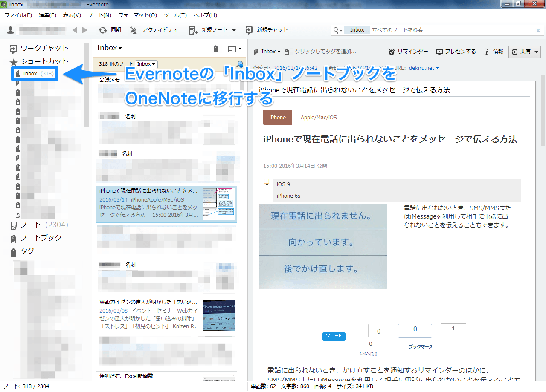Image resolution: width=546 pixels, height=392 pixels.
Task: Click the Growth Hacker Awards note thumbnail
Action: point(218,316)
